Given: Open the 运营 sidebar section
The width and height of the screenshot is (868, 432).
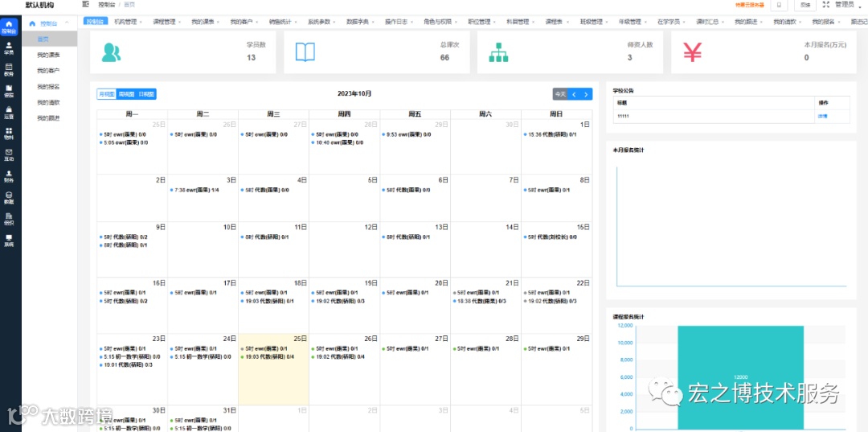Looking at the screenshot, I should [x=9, y=113].
